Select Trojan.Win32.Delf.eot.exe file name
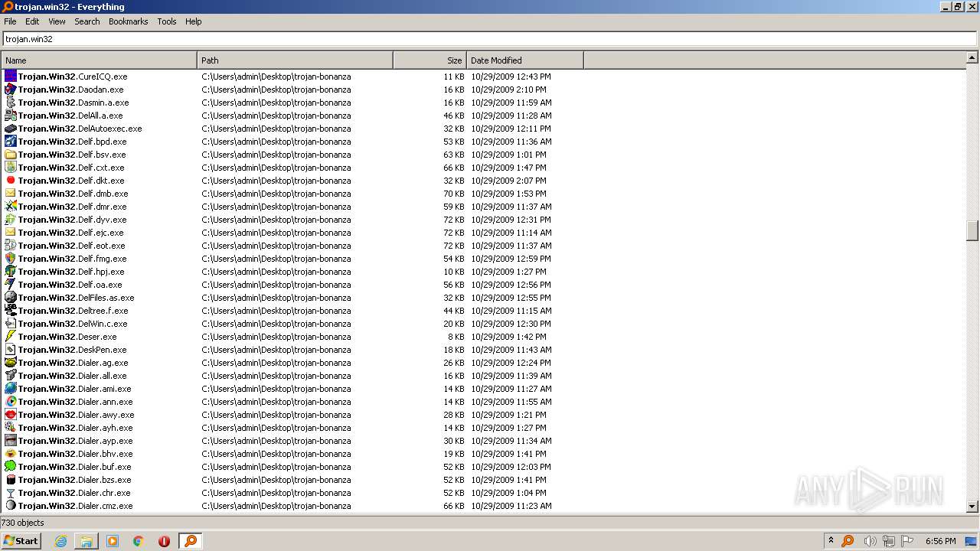This screenshot has height=551, width=980. point(72,246)
